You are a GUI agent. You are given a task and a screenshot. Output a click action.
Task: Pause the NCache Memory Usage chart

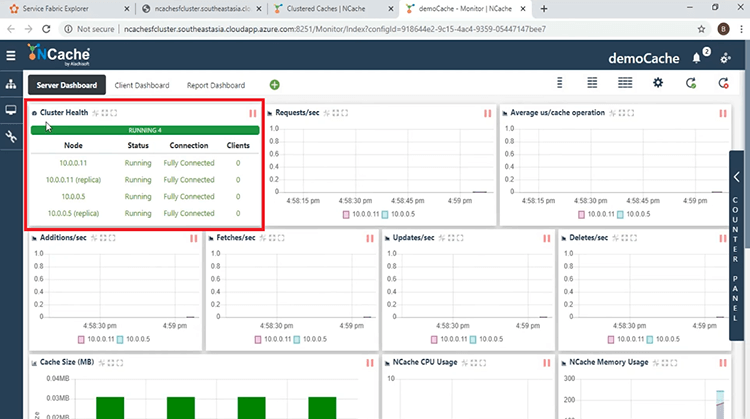click(x=723, y=363)
